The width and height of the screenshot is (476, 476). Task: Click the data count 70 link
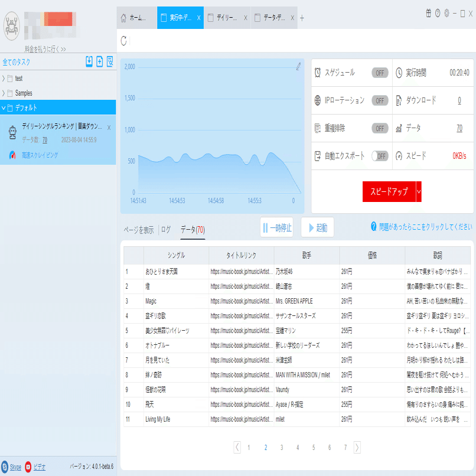(x=459, y=128)
